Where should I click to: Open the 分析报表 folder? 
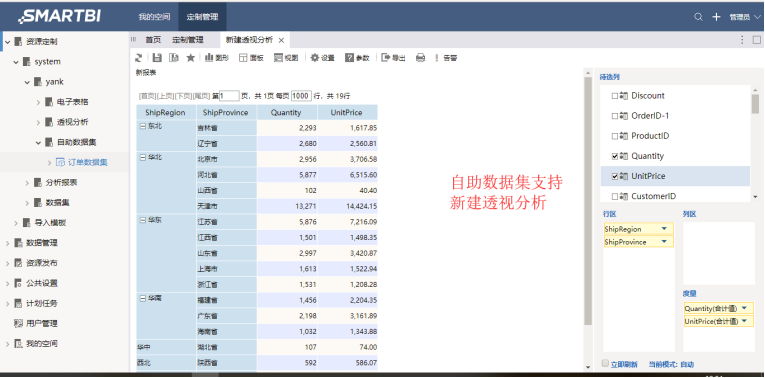[61, 182]
